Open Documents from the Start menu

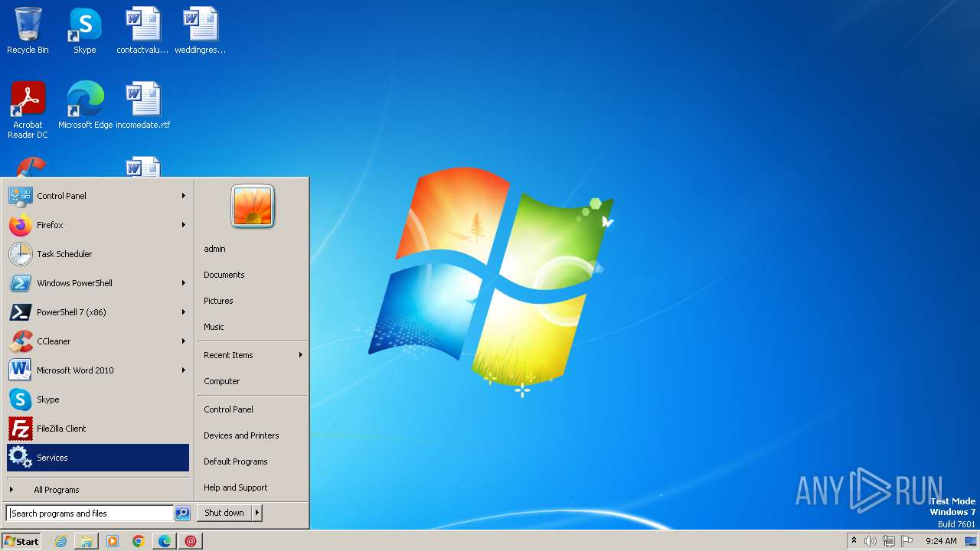tap(253, 275)
